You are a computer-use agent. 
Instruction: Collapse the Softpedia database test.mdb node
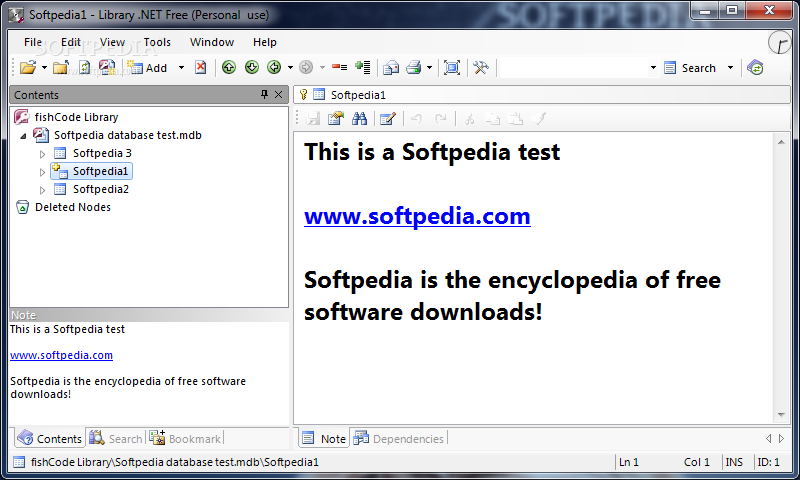pyautogui.click(x=23, y=136)
